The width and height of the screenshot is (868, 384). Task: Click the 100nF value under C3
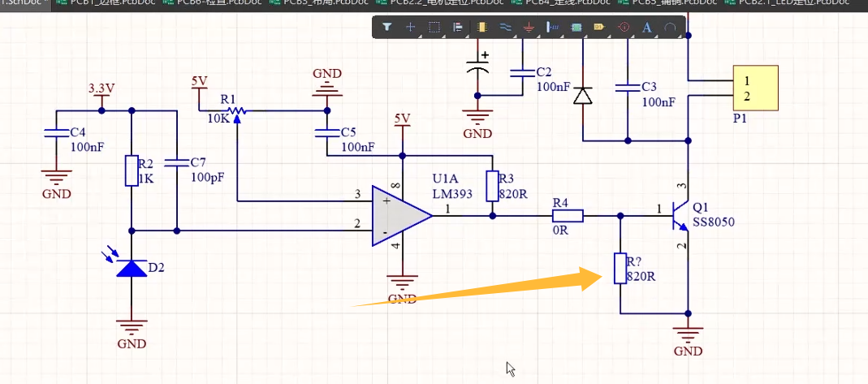[x=659, y=102]
